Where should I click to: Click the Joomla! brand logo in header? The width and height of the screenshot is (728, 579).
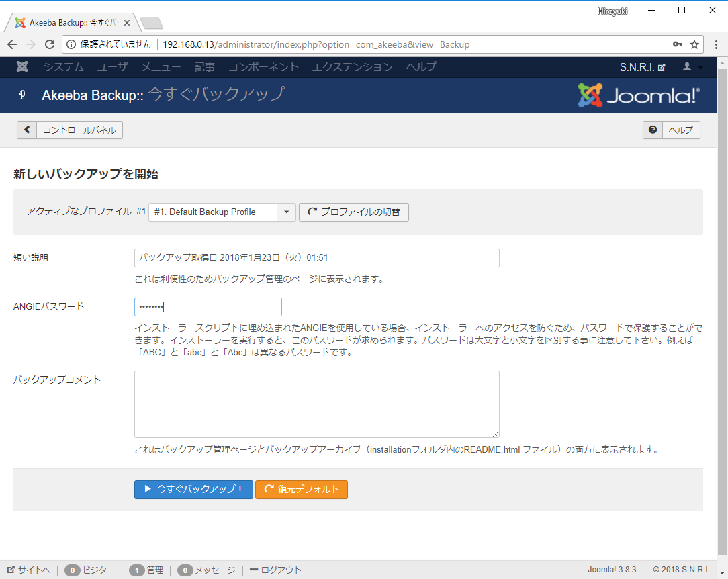(x=639, y=95)
